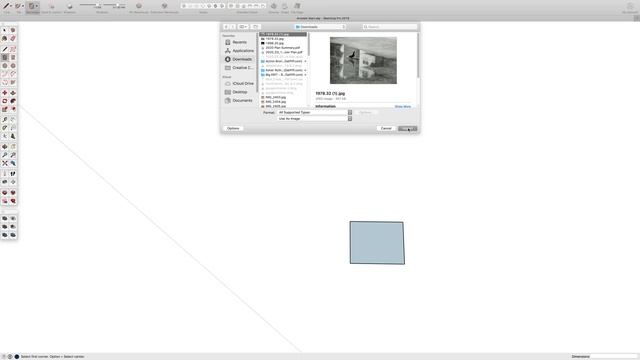This screenshot has width=640, height=360.
Task: Pick the Paint Bucket tool
Action: [x=4, y=38]
